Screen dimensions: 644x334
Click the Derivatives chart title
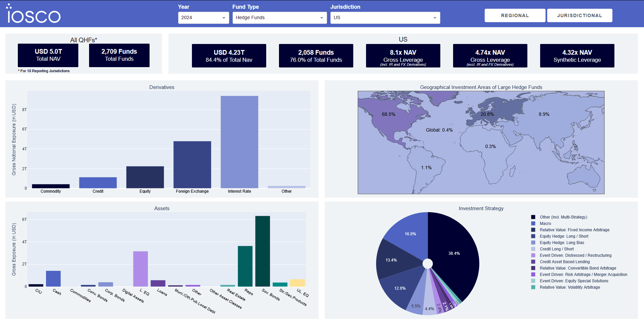(162, 87)
